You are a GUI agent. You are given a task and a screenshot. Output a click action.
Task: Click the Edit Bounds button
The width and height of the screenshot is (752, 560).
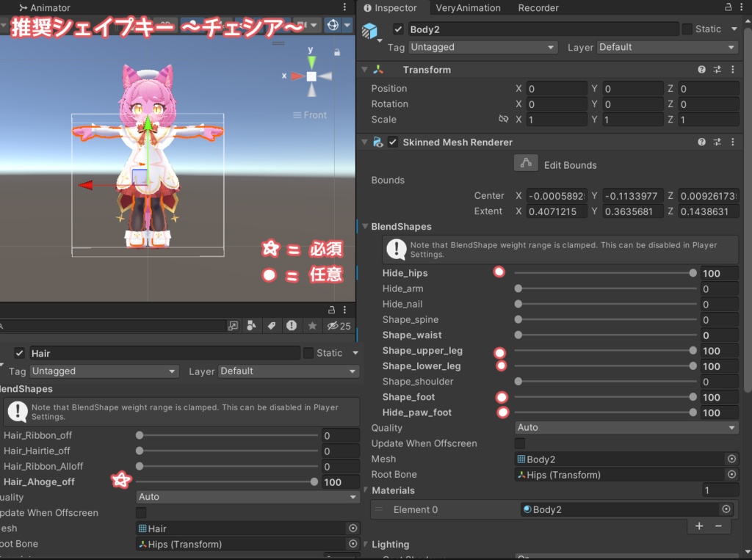(526, 163)
